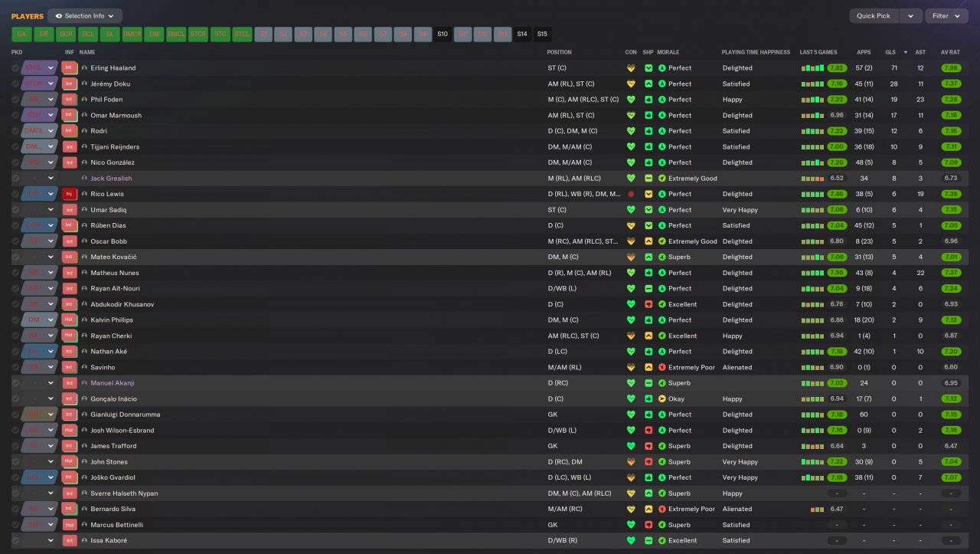
Task: Sort by Playing Time Happiness column
Action: pos(756,52)
